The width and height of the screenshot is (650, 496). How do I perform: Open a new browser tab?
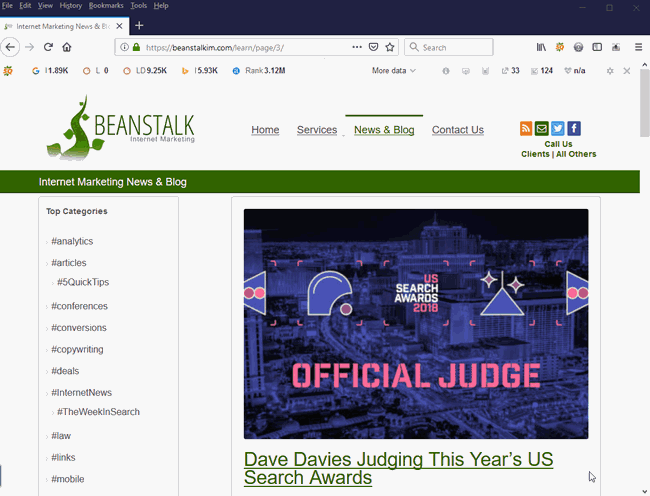coord(139,26)
